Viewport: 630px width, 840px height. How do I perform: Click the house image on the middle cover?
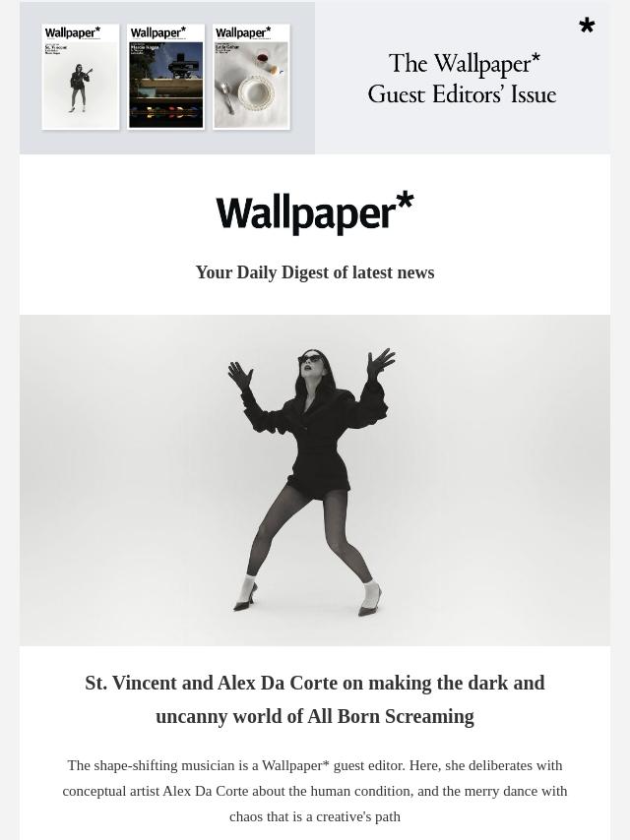tap(165, 85)
